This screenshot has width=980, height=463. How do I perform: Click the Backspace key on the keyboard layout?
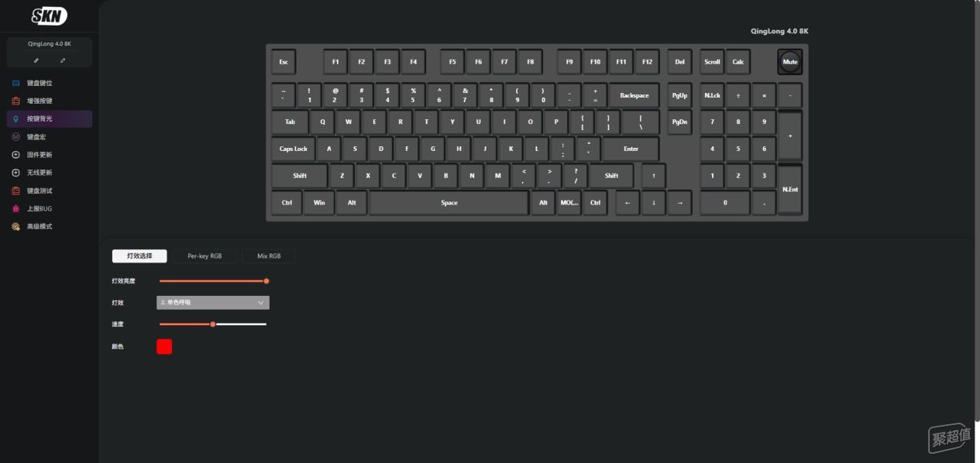(x=634, y=95)
